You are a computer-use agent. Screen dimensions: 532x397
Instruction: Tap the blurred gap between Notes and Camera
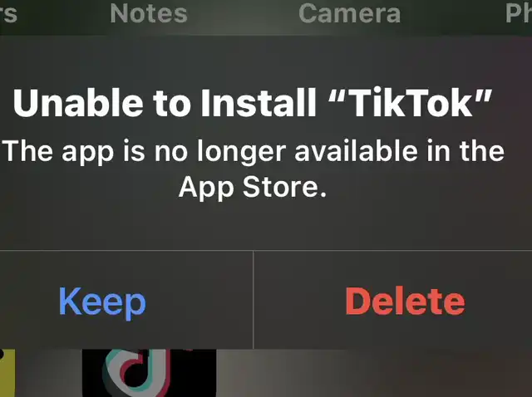[x=243, y=13]
